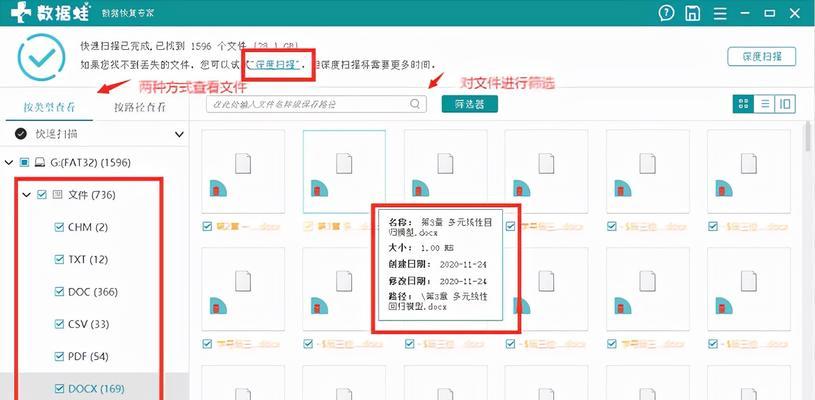Click the magnifier search icon

415,104
